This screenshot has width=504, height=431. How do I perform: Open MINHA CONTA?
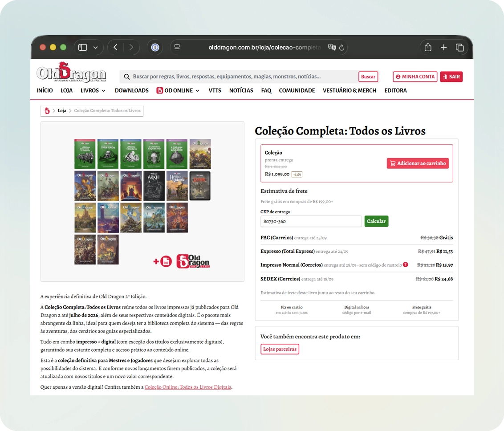click(415, 77)
